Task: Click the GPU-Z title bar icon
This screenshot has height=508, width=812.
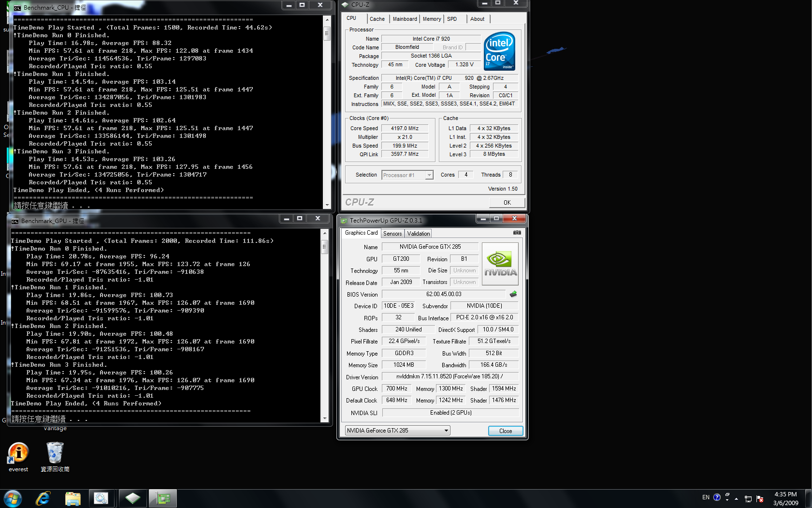Action: [x=344, y=221]
